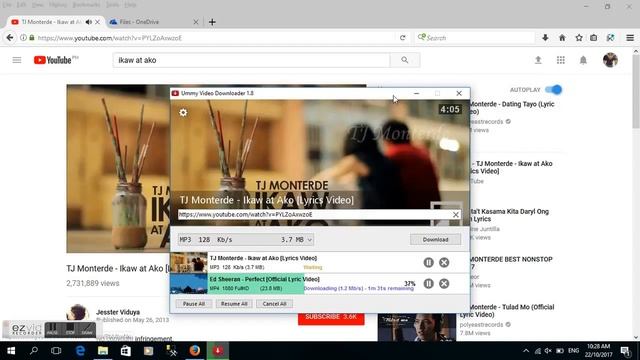Screen dimensions: 640x360
Task: Open Firefox downloads arrow
Action: [x=545, y=38]
